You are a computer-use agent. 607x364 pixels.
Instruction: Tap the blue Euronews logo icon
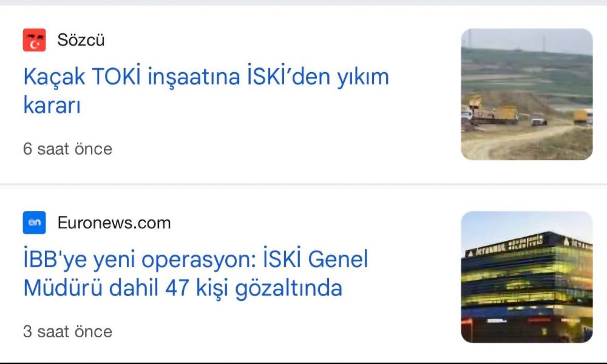pyautogui.click(x=34, y=223)
